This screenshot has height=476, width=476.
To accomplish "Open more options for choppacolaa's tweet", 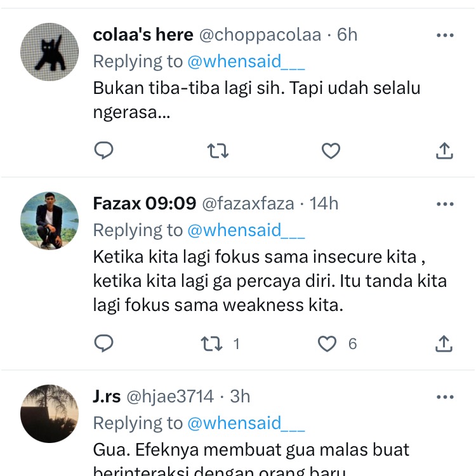I will 445,35.
